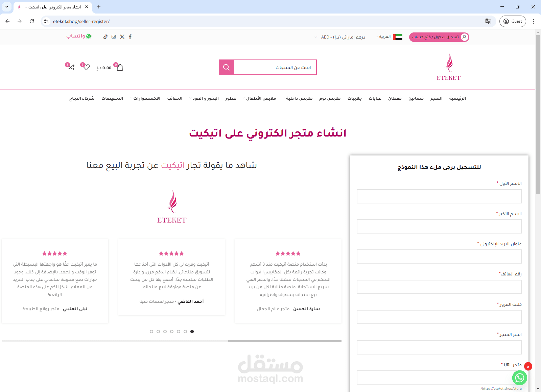This screenshot has width=541, height=392.
Task: Open the shopping cart icon
Action: [120, 67]
